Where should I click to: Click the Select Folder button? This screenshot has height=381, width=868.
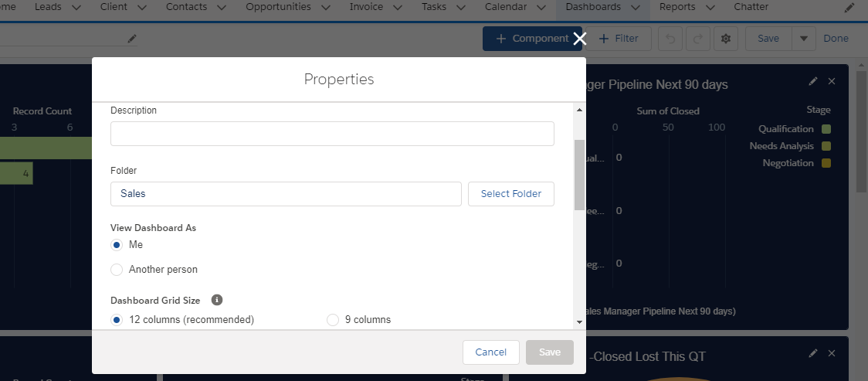tap(511, 194)
